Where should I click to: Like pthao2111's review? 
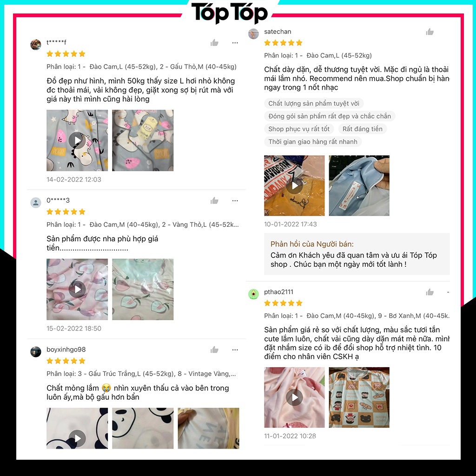(430, 292)
